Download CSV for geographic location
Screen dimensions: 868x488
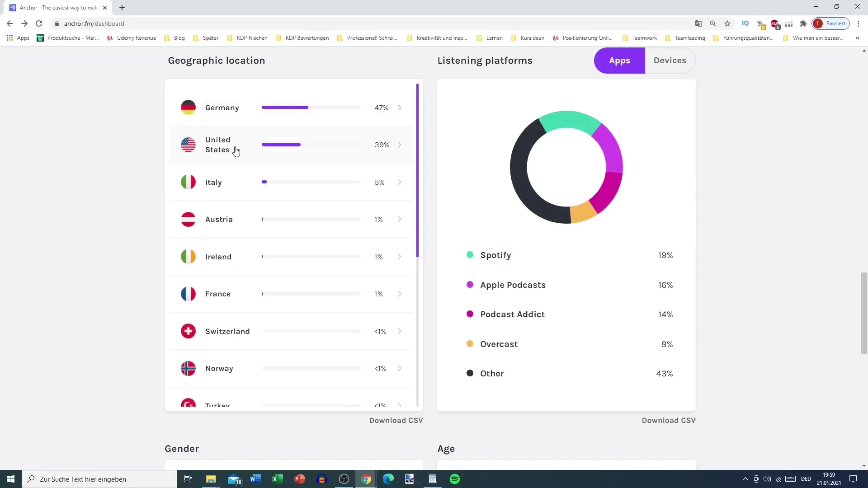[x=396, y=420]
